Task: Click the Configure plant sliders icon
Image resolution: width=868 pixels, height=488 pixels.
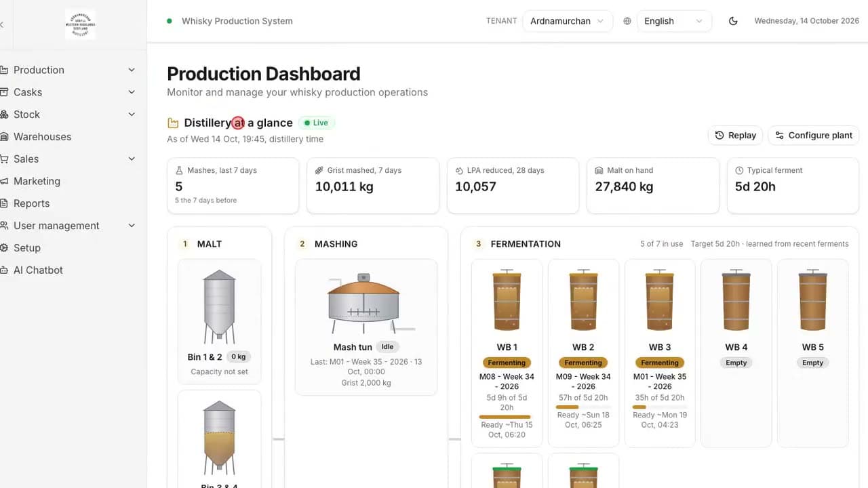Action: [x=780, y=136]
